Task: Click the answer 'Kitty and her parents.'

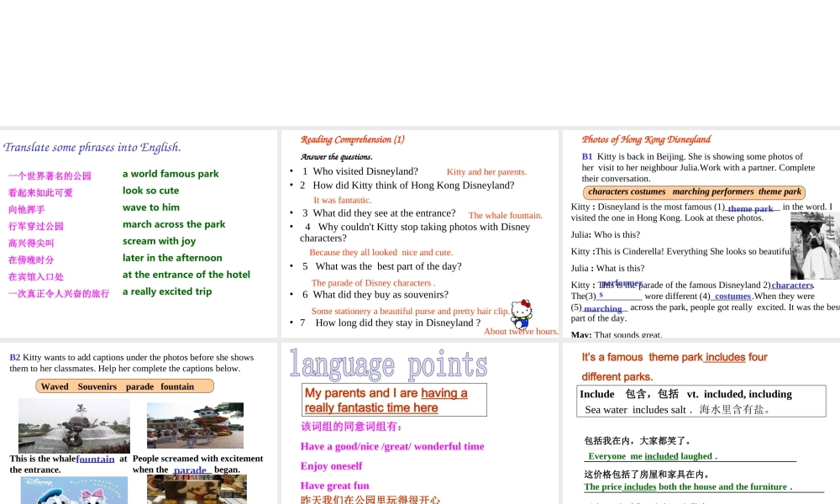Action: 486,172
